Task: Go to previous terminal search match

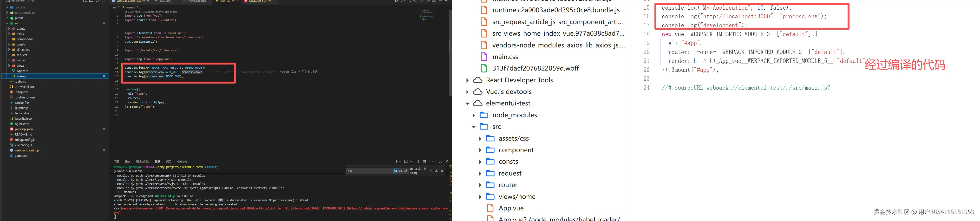Action: coord(431,171)
